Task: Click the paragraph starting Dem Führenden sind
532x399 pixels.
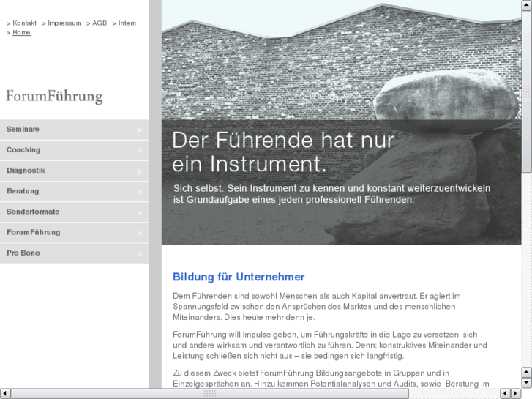Action: coord(317,306)
